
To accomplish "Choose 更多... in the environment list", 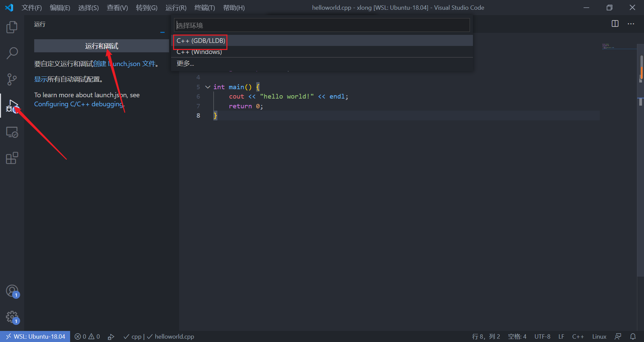I will (x=185, y=63).
